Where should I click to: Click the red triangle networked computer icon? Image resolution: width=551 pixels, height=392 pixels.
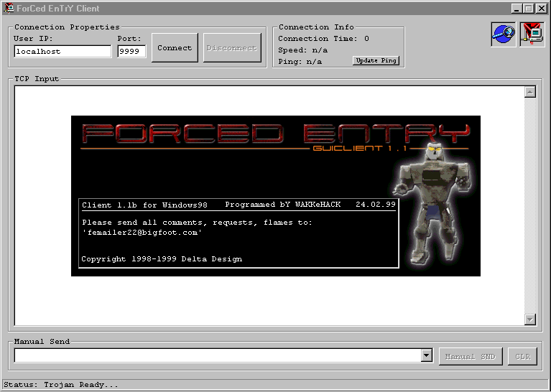click(x=532, y=34)
